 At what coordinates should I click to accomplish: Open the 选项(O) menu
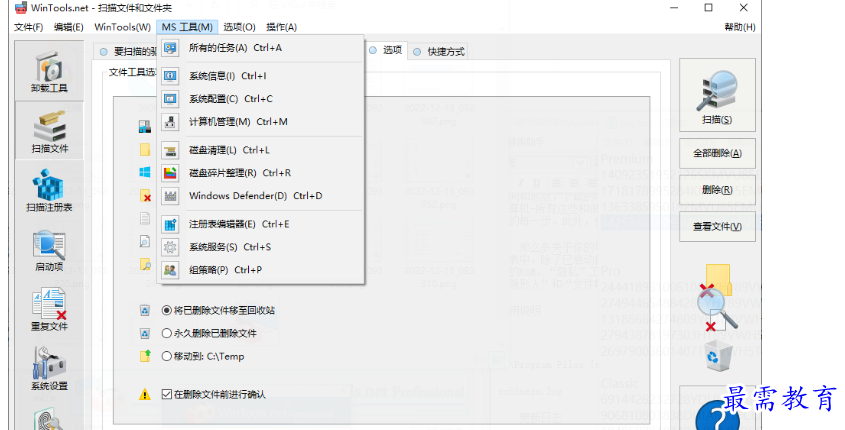tap(239, 27)
